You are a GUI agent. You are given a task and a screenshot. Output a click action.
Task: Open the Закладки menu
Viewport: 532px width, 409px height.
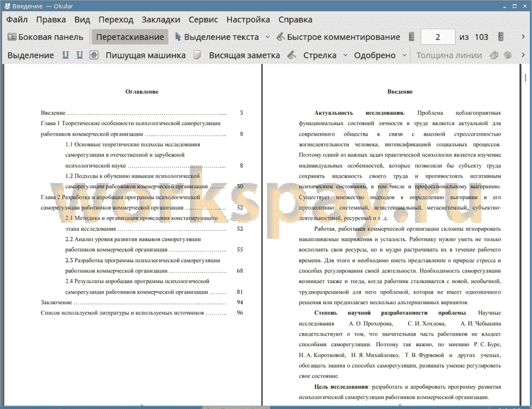coord(161,20)
